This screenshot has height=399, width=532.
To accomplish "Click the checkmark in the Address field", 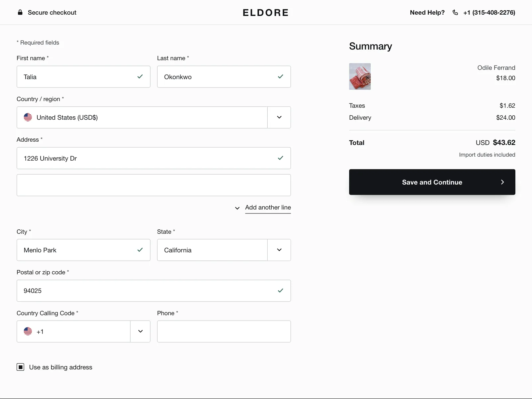I will (x=280, y=158).
